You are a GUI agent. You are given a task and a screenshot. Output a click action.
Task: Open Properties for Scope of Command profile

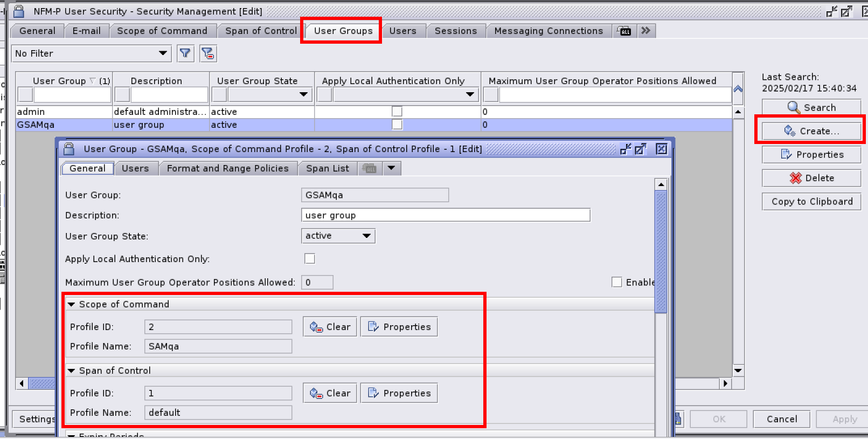399,327
